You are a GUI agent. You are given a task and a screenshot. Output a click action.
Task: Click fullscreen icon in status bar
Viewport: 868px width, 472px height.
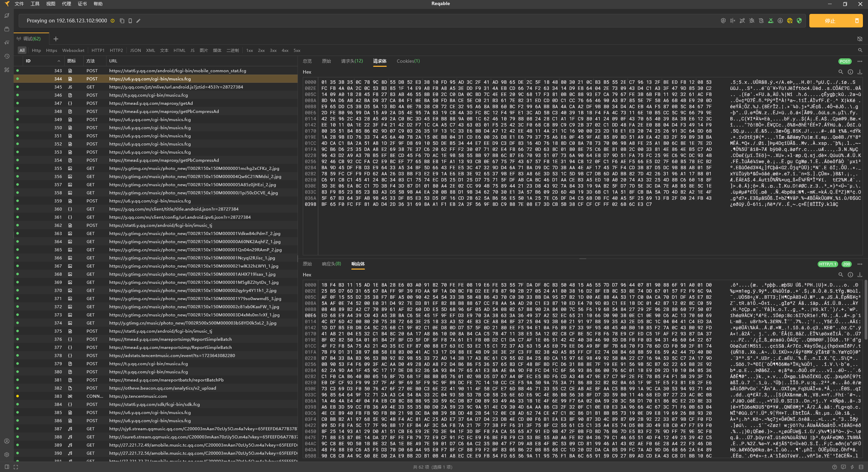click(16, 467)
